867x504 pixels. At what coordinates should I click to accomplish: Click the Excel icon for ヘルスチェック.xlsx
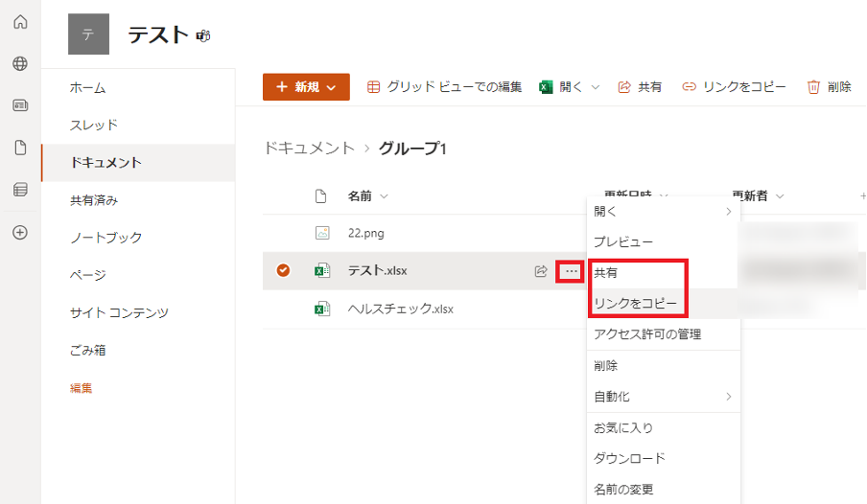[x=322, y=309]
